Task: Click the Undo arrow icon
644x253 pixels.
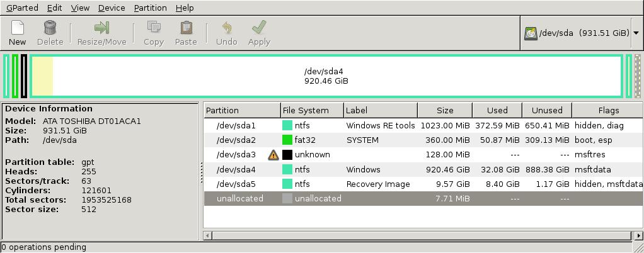Action: [x=227, y=28]
